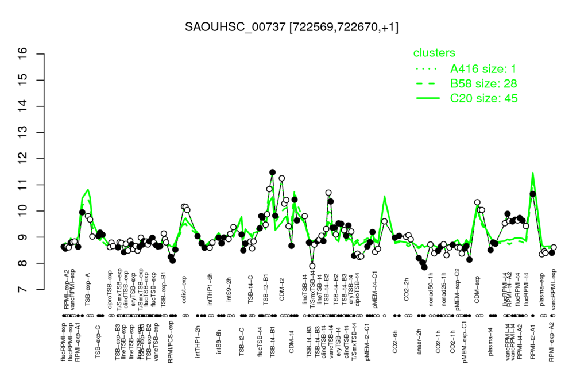Screen dimensions: 588x368
Task: Click the nonad50-1h axis label
Action: [431, 290]
